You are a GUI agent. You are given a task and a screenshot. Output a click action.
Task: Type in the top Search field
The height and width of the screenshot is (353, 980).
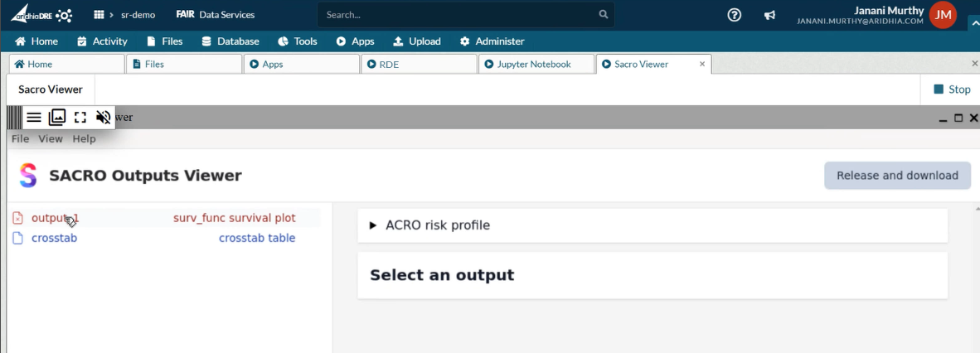pos(466,14)
